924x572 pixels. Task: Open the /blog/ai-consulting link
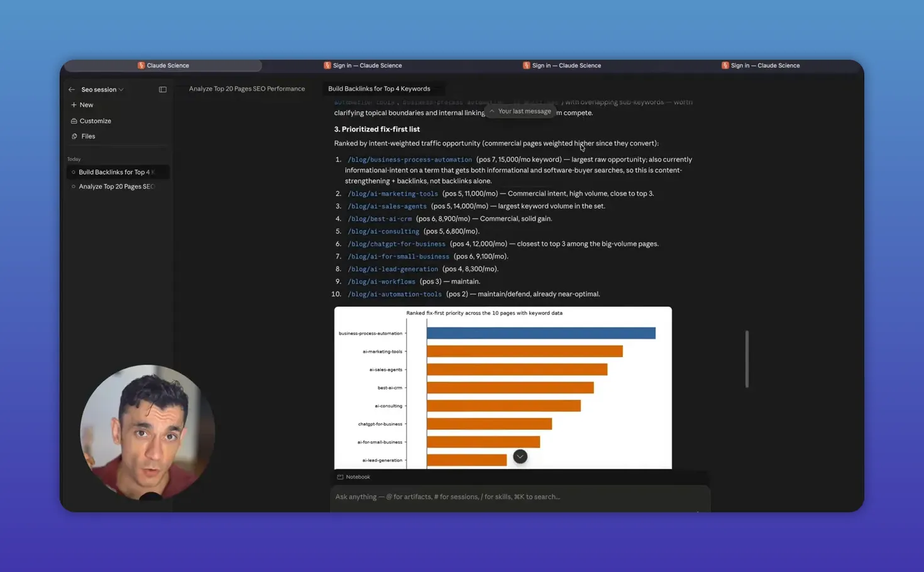point(383,231)
